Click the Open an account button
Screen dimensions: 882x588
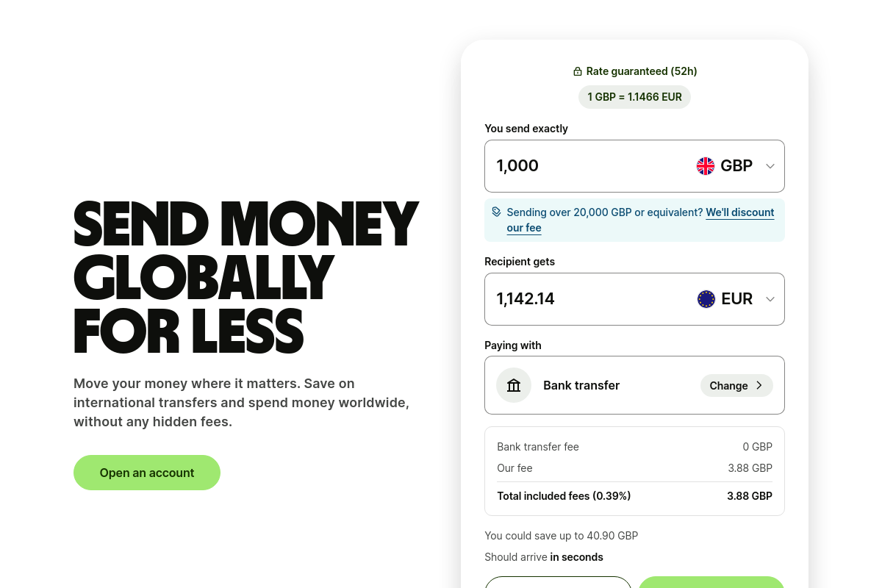pos(147,473)
